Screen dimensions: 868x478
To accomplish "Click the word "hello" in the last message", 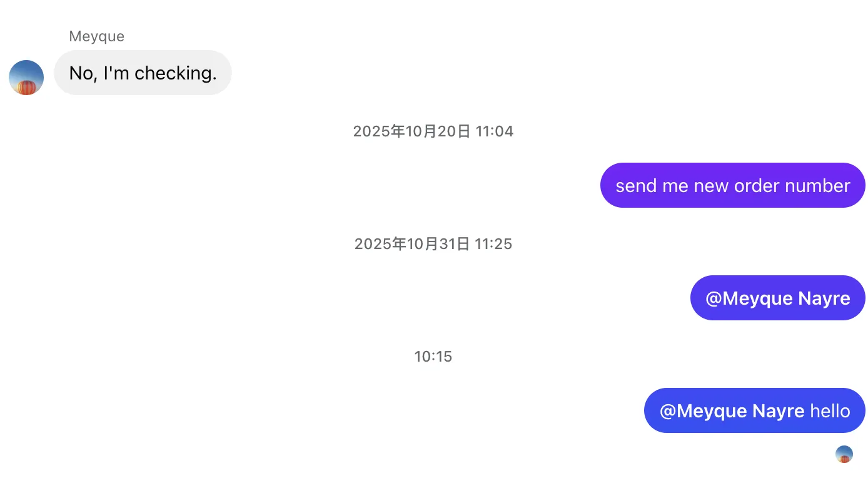I will (x=830, y=411).
